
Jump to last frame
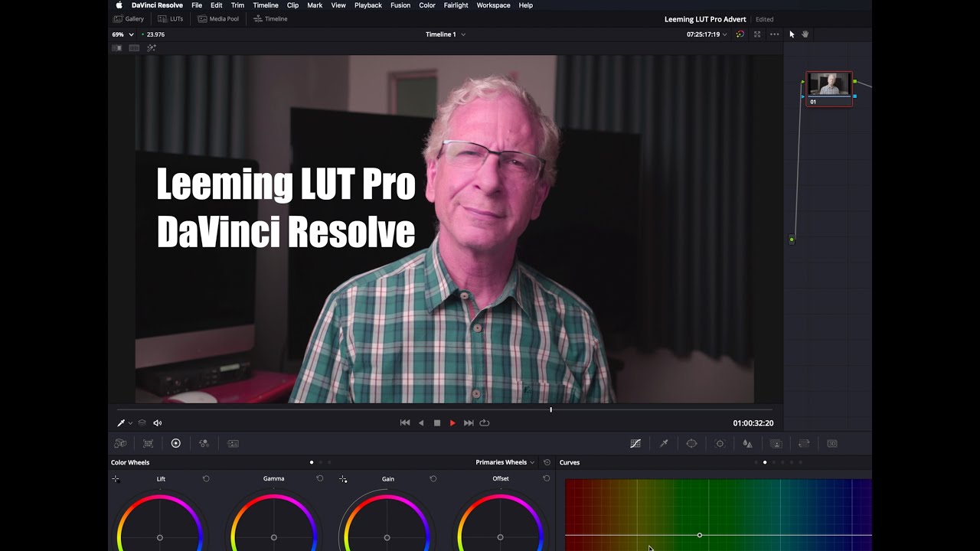coord(469,422)
